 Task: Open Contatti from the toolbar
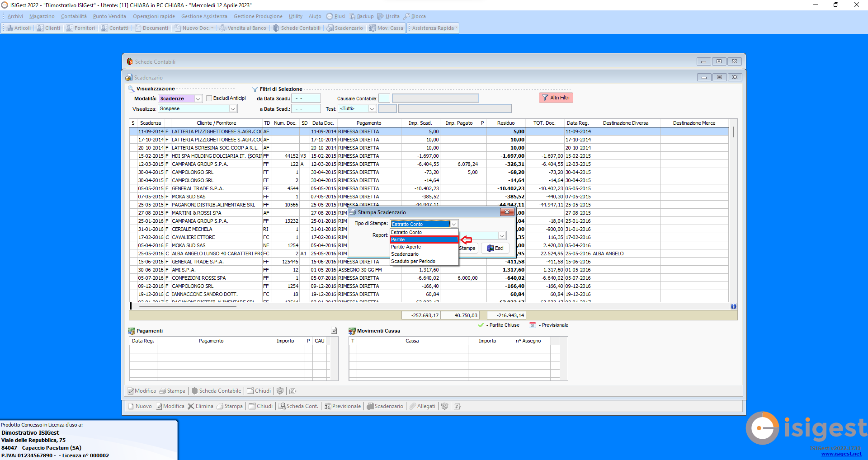(115, 28)
